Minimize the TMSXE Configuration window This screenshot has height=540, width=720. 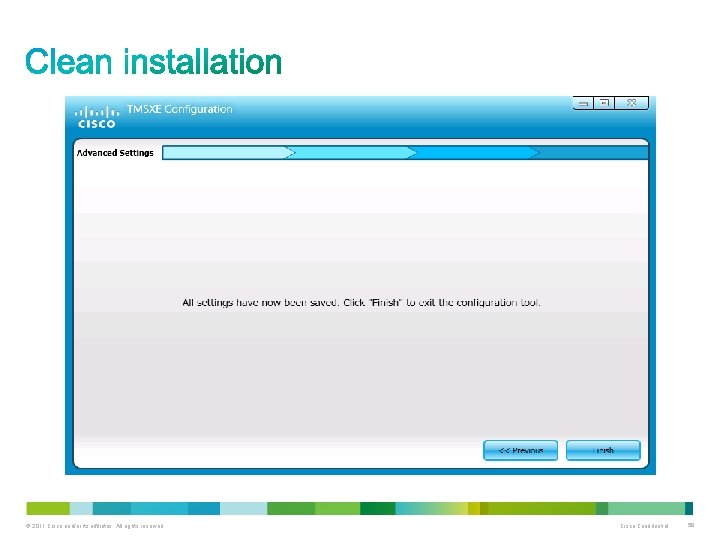coord(583,103)
